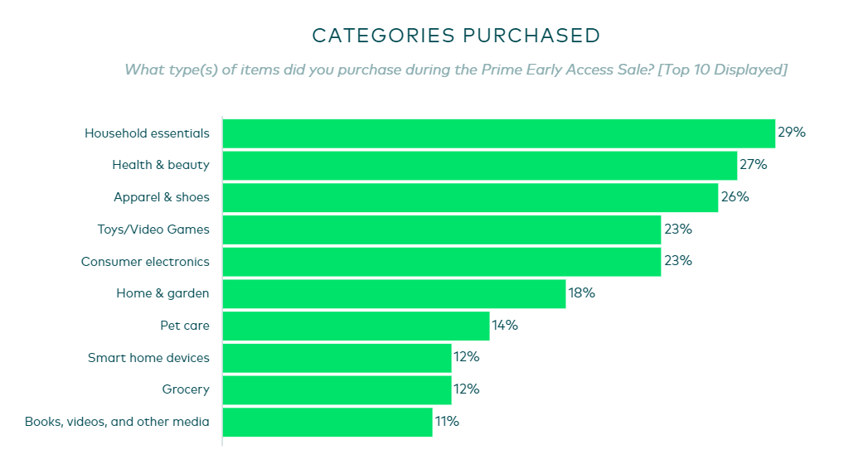Select the Grocery bar

[x=337, y=389]
